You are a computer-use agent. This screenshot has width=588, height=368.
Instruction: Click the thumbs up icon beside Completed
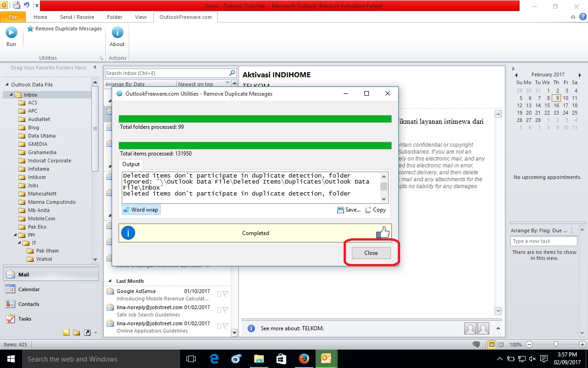point(383,233)
